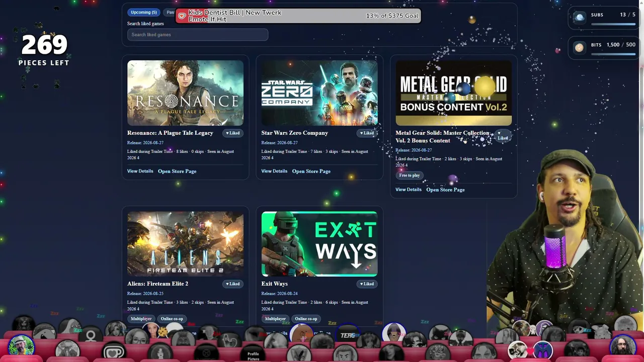Open the Exit Ways cover thumbnail
This screenshot has height=362, width=644.
click(x=319, y=244)
